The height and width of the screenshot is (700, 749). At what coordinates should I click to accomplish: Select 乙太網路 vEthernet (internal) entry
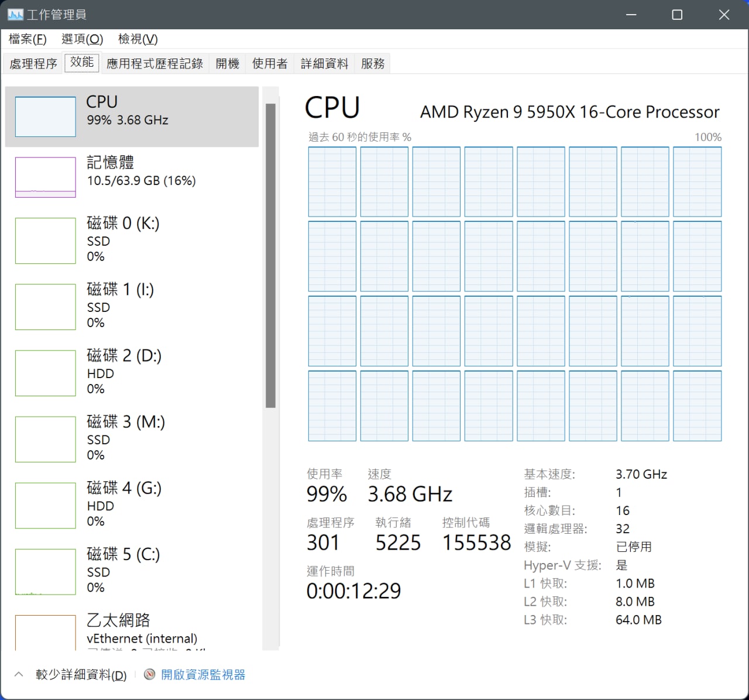(x=132, y=629)
